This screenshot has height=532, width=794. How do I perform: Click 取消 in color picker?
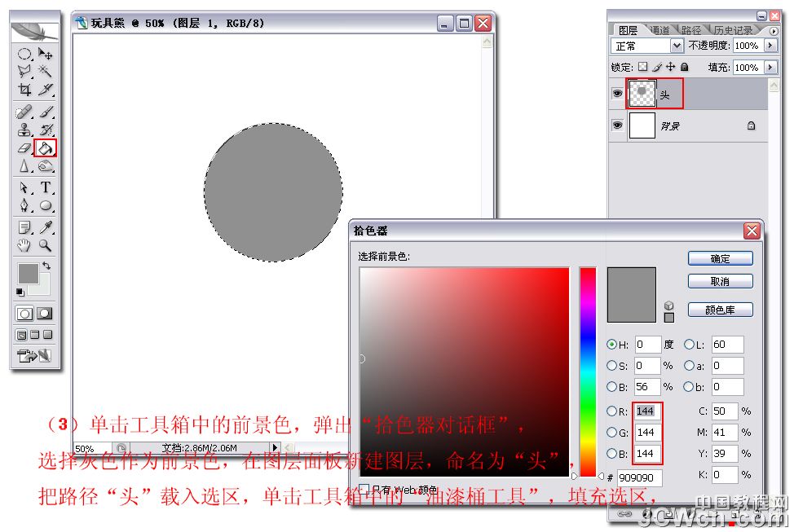[x=720, y=281]
